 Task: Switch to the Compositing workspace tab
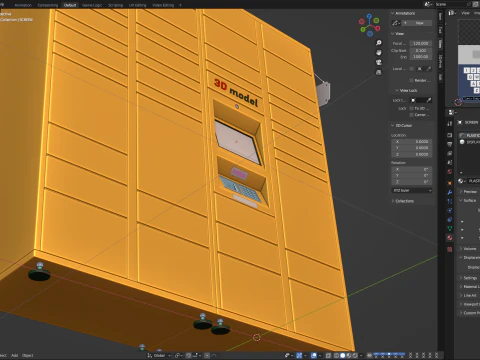pyautogui.click(x=48, y=5)
